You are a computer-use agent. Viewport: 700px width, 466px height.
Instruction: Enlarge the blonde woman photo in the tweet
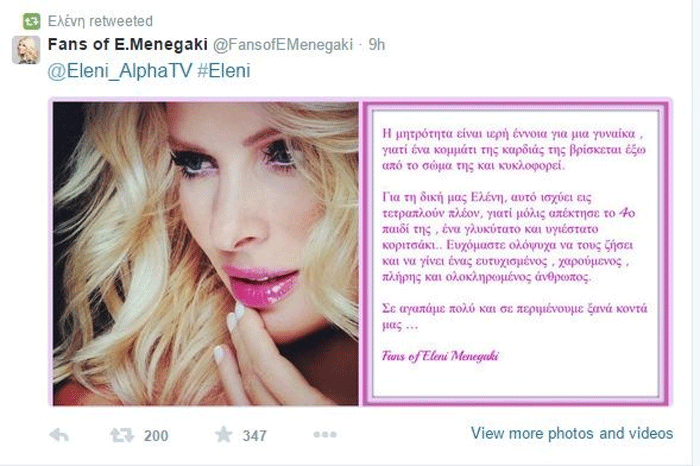point(205,254)
